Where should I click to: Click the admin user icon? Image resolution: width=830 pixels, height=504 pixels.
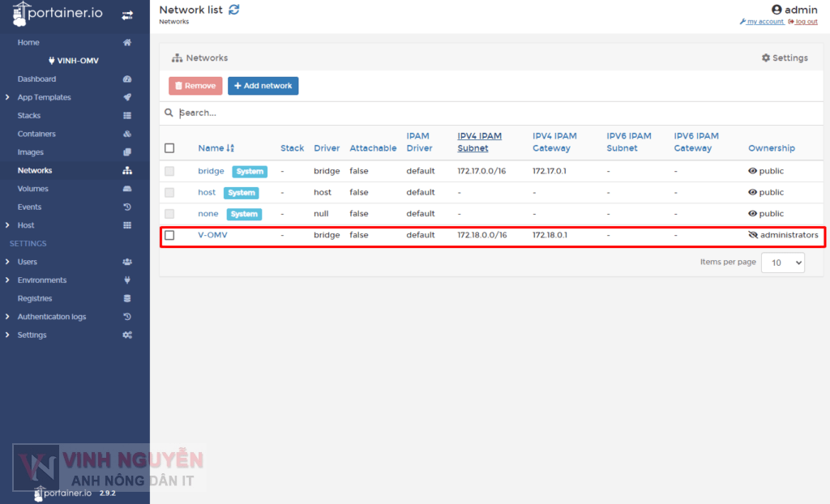pos(776,9)
